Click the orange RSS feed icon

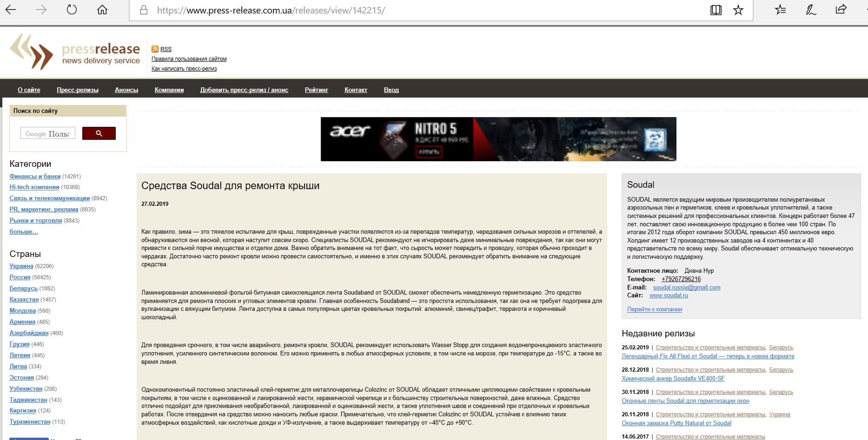pos(155,49)
